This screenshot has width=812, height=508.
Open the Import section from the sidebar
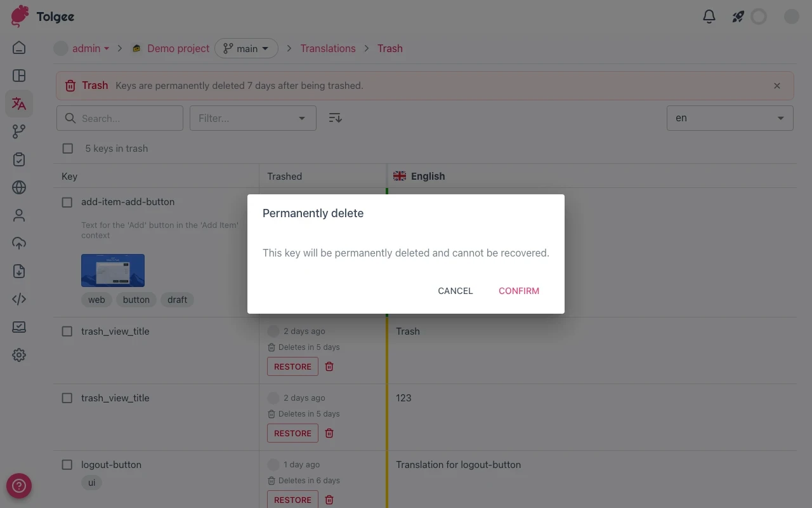(x=19, y=271)
